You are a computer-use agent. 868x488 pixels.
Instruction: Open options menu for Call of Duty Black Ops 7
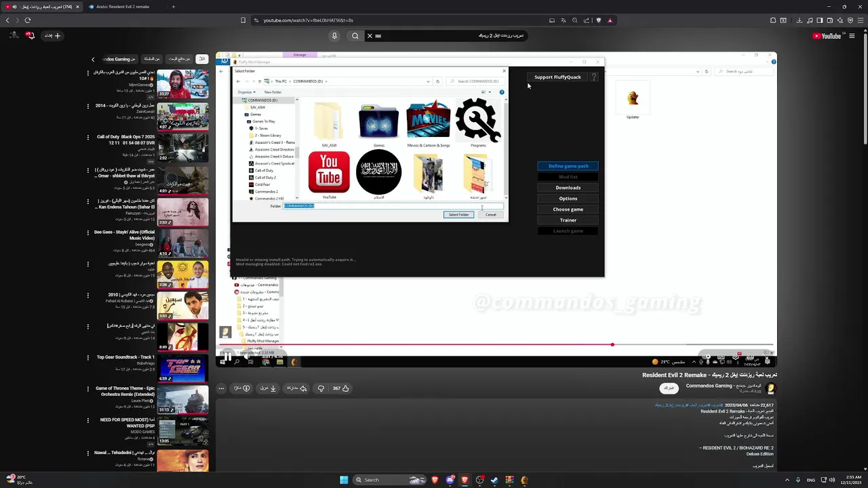click(87, 138)
